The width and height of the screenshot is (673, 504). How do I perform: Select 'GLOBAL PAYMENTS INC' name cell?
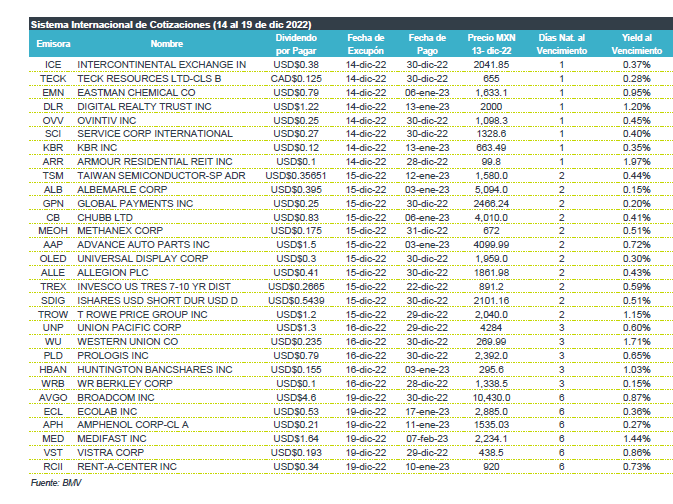pyautogui.click(x=135, y=204)
